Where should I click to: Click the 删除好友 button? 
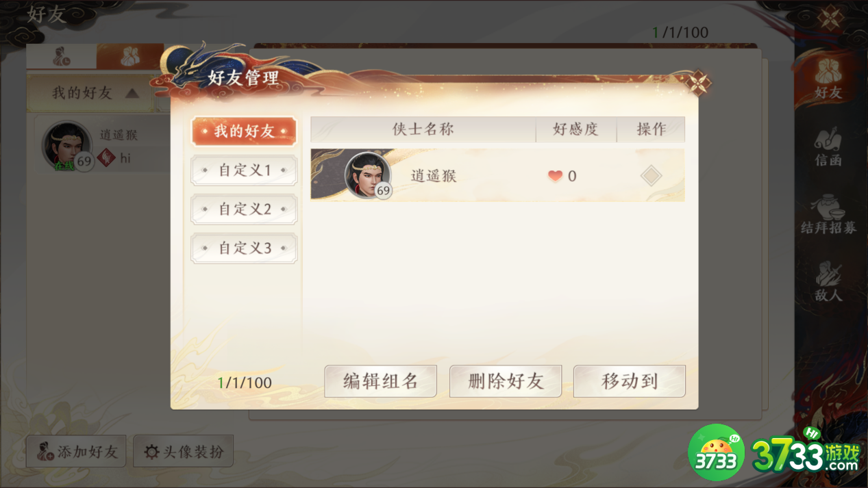506,381
